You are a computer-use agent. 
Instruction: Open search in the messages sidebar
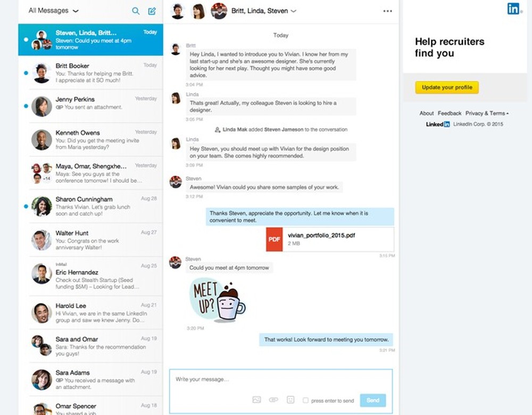(x=136, y=11)
